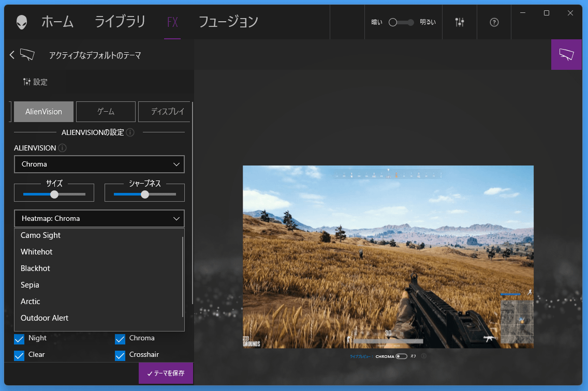This screenshot has height=391, width=588.
Task: Open the purple monitor device button
Action: [566, 54]
